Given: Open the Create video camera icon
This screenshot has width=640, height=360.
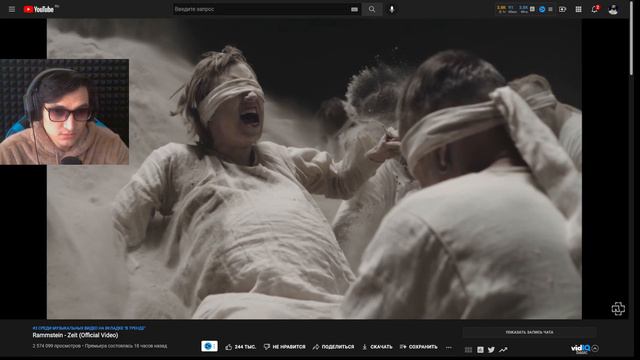Looking at the screenshot, I should 562,9.
